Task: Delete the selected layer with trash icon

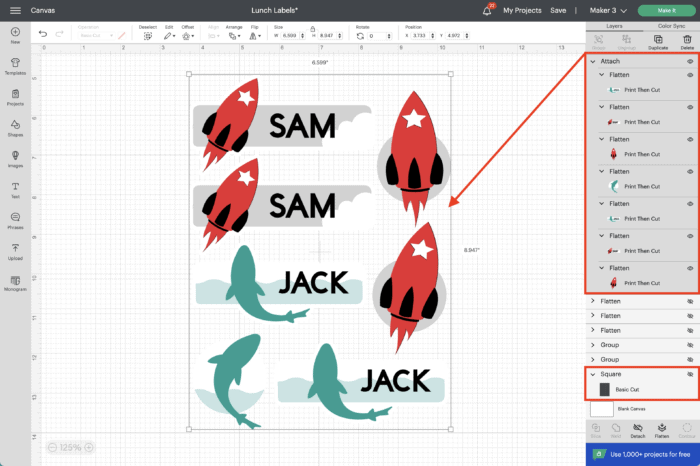Action: (x=686, y=40)
